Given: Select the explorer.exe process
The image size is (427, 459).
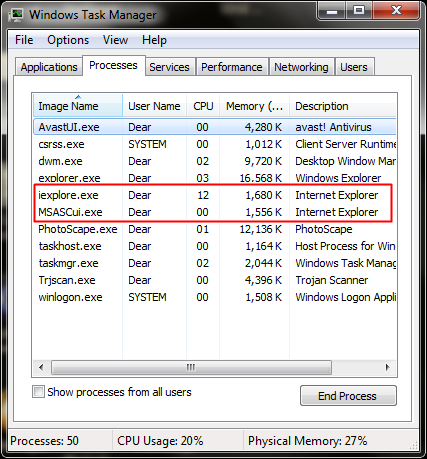Looking at the screenshot, I should (x=214, y=178).
